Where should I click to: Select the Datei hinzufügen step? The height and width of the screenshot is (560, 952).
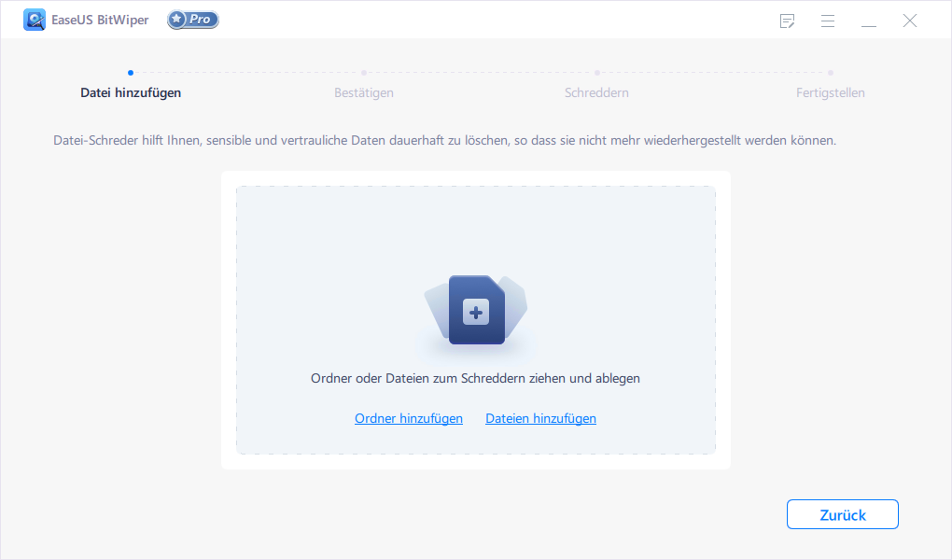pyautogui.click(x=131, y=92)
